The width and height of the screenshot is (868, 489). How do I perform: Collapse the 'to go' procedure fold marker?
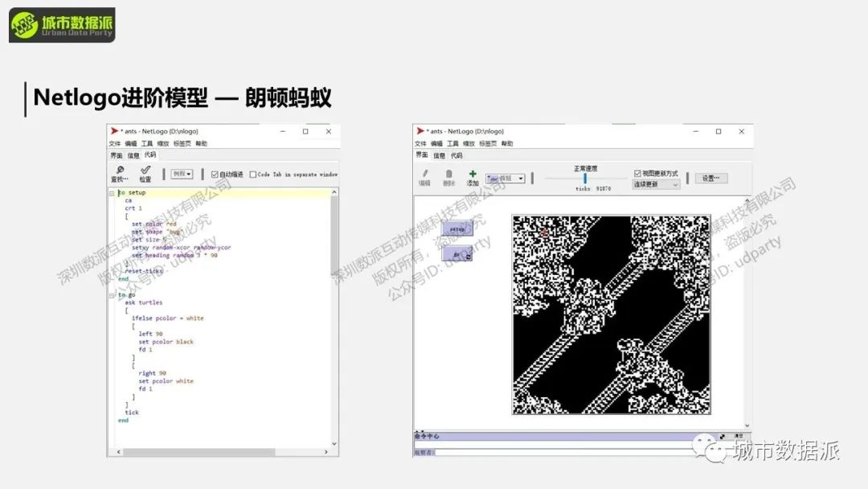click(x=111, y=295)
